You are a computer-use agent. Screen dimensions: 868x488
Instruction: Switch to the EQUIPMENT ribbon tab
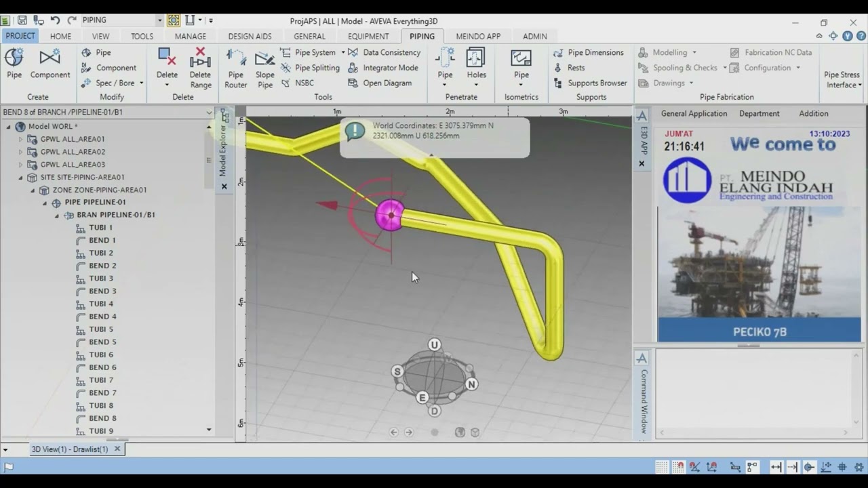coord(368,37)
